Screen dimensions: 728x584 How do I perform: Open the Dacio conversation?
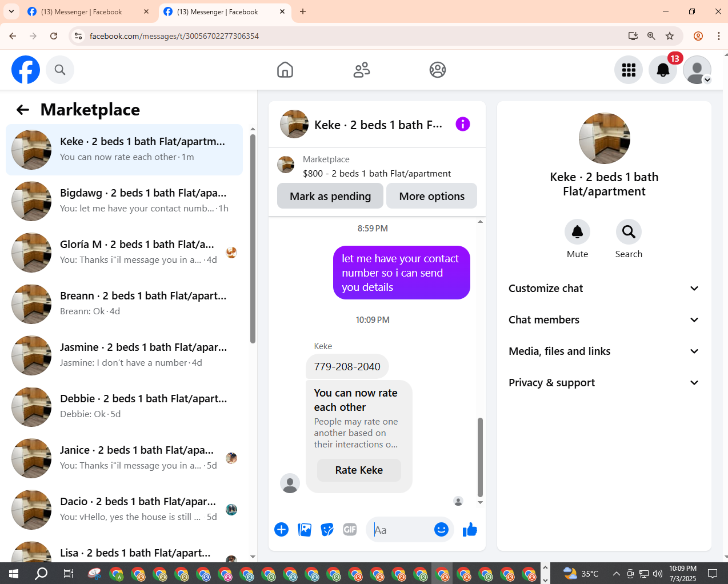[x=124, y=510]
